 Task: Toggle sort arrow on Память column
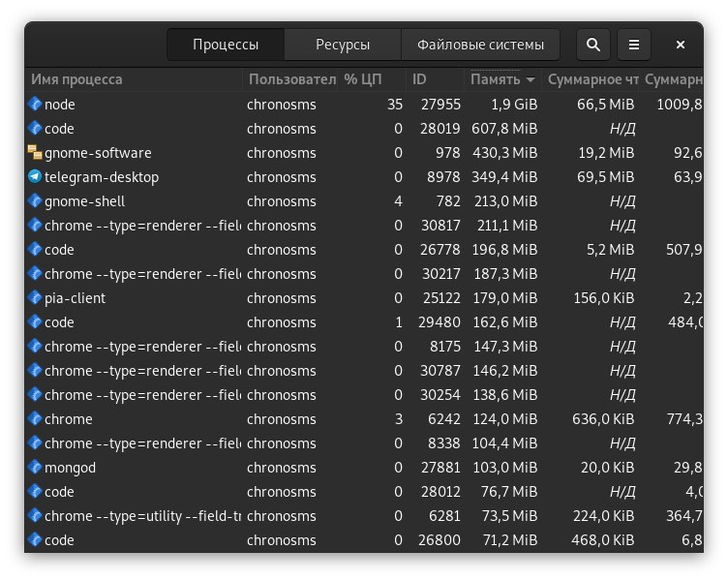coord(531,79)
